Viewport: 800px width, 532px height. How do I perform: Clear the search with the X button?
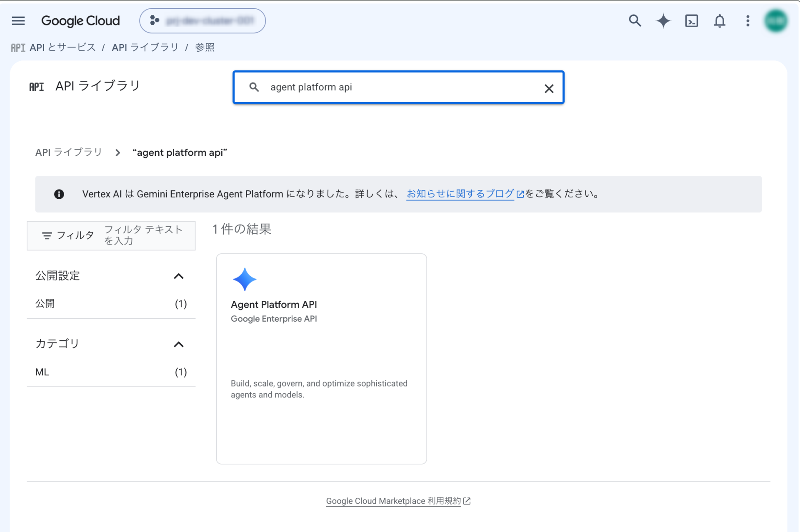[x=549, y=88]
